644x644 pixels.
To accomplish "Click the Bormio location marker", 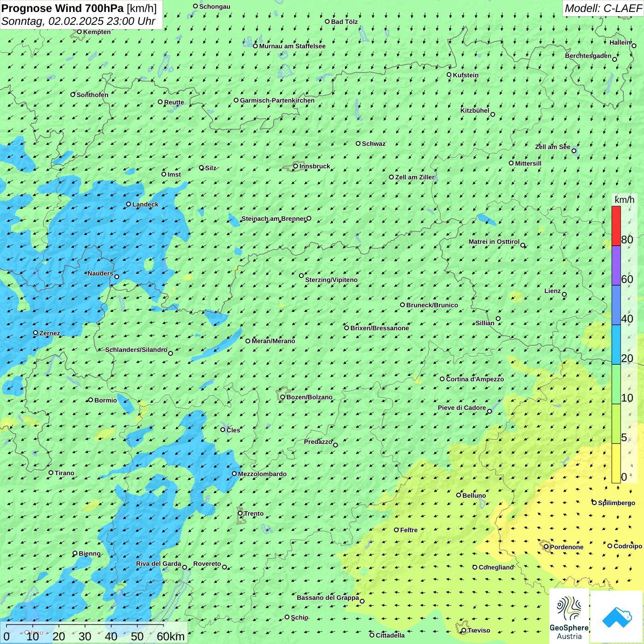I will (x=91, y=400).
